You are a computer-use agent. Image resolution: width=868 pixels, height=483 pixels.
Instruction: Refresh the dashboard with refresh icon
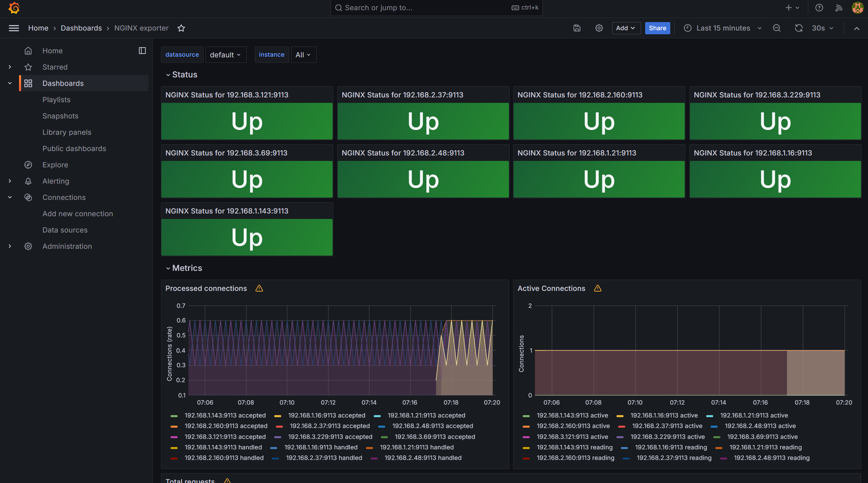click(799, 28)
